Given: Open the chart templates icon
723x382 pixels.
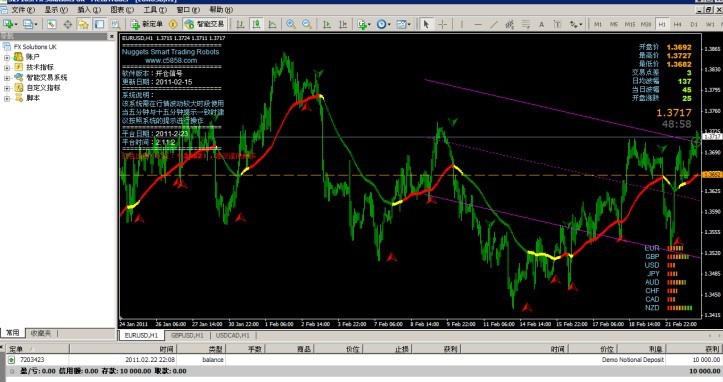Looking at the screenshot, I should coord(401,24).
